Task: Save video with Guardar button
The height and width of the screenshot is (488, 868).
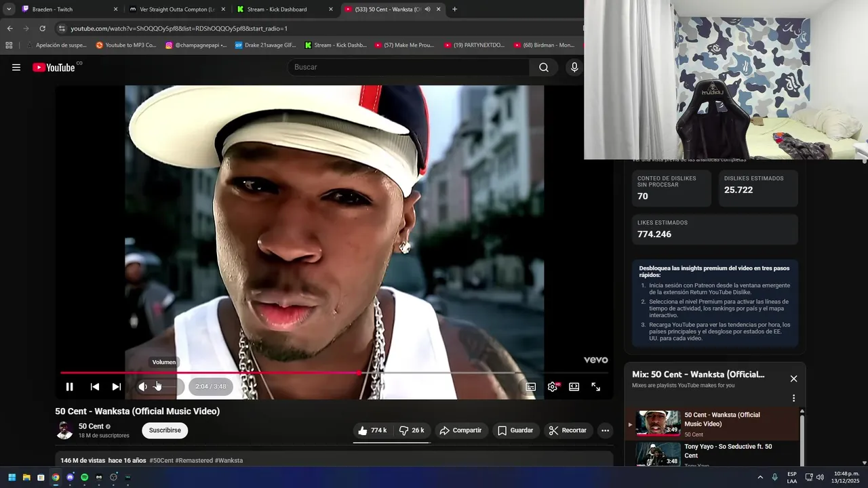Action: [515, 430]
